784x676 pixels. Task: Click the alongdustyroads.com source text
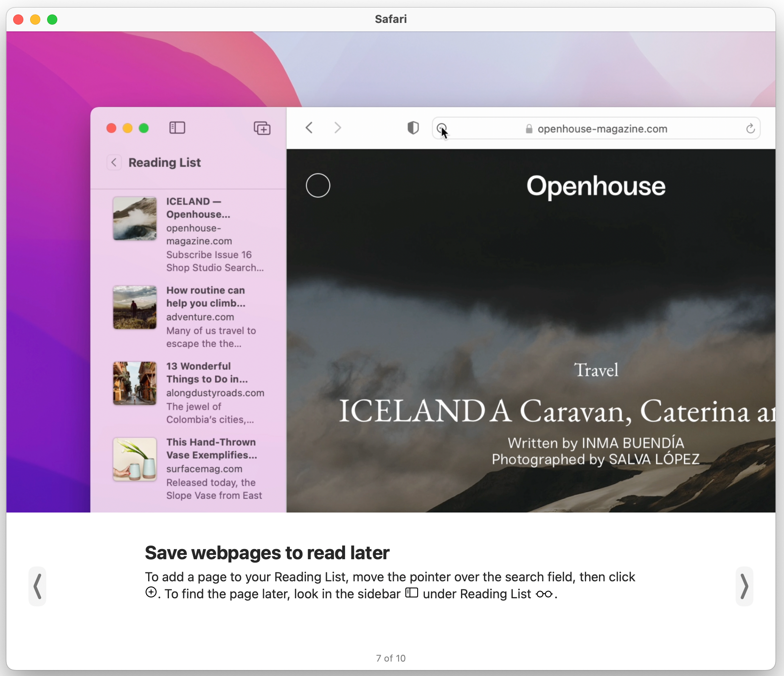[215, 393]
